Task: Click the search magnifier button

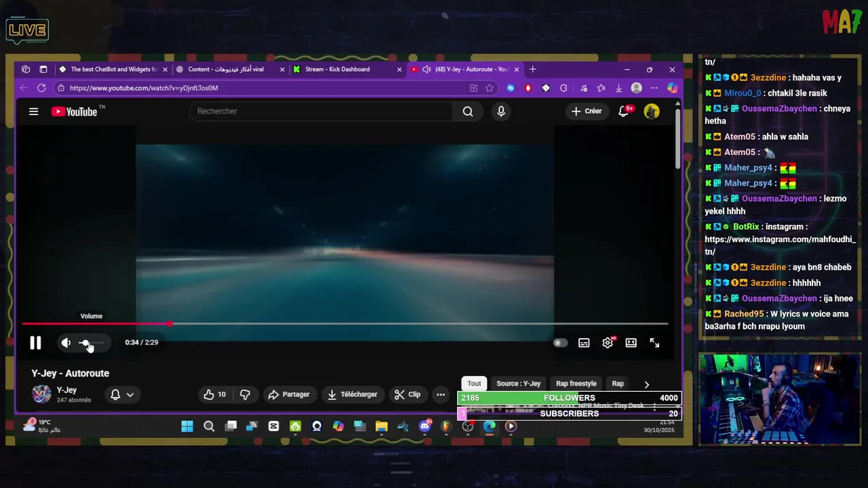Action: tap(468, 111)
